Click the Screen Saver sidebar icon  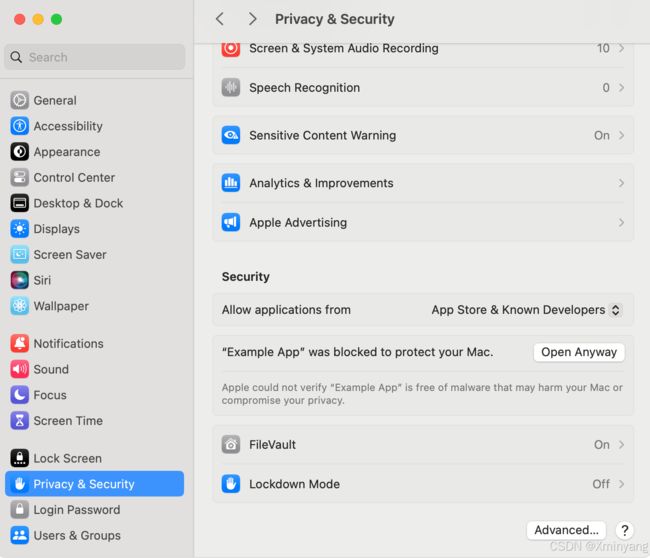point(19,255)
